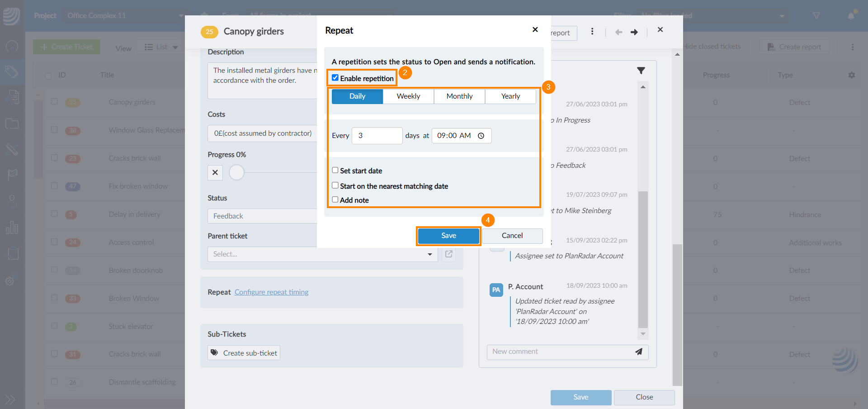
Task: Tick Start on the nearest matching date
Action: (x=335, y=185)
